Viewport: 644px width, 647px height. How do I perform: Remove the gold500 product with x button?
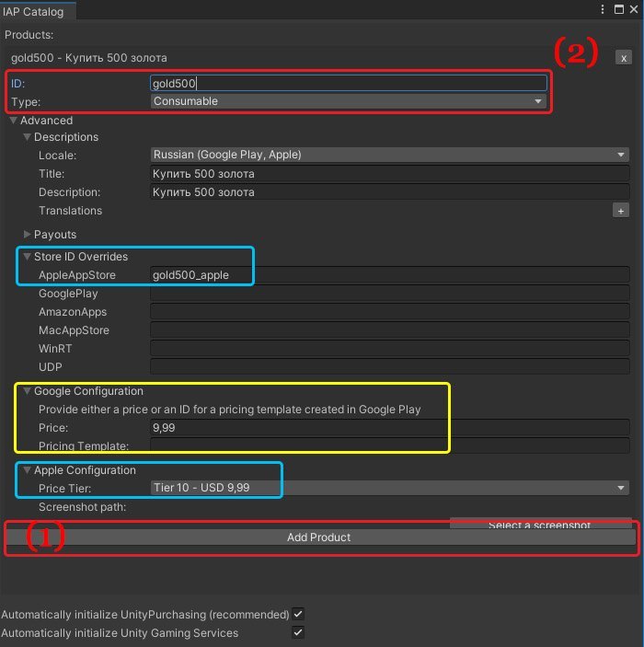(x=624, y=58)
